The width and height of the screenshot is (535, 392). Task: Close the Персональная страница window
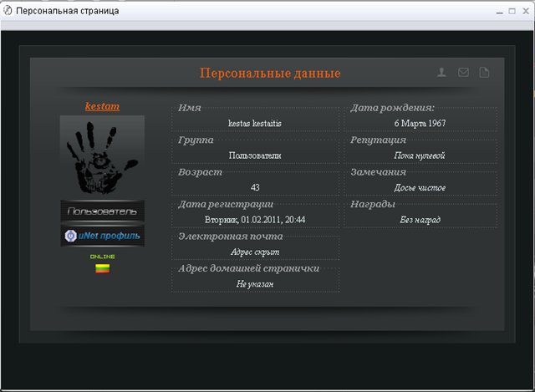[526, 11]
